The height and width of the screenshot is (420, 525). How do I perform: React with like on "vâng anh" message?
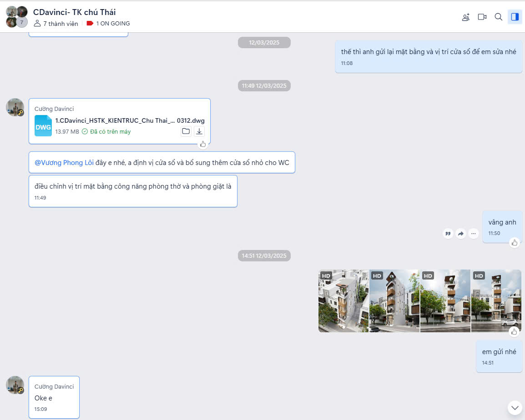click(x=515, y=243)
